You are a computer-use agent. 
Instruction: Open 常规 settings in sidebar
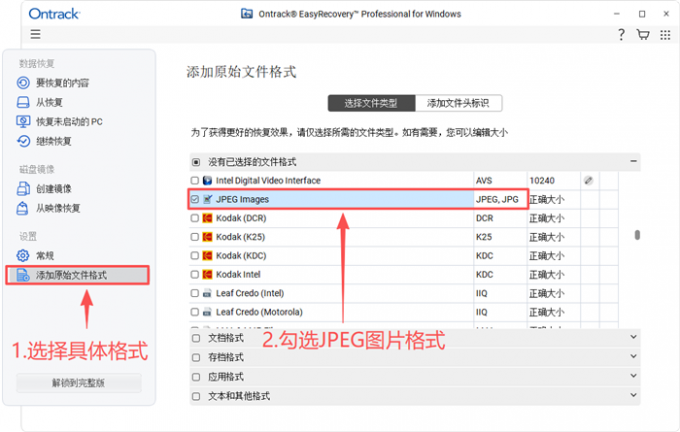click(x=45, y=255)
